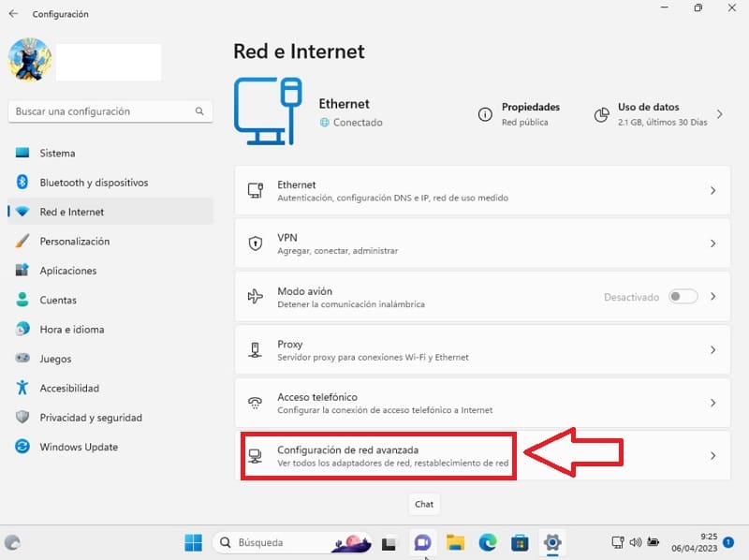Image resolution: width=749 pixels, height=560 pixels.
Task: Click the search magnifier in Buscar una configuración
Action: (x=199, y=111)
